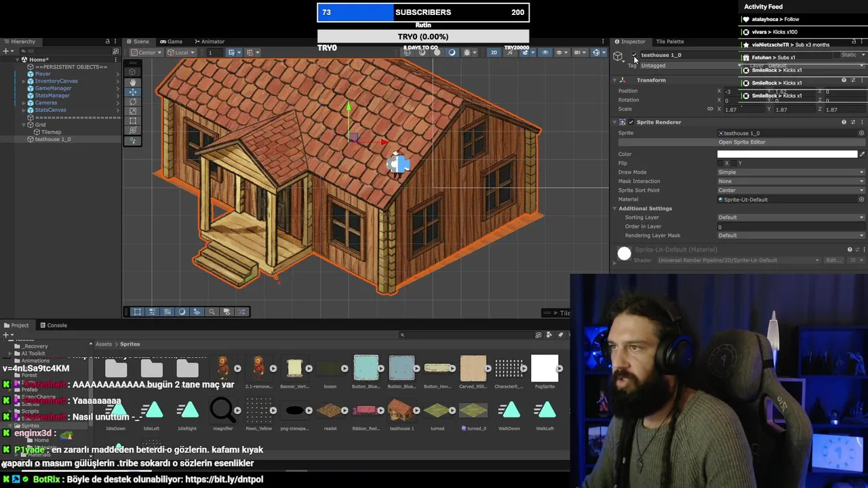Image resolution: width=868 pixels, height=488 pixels.
Task: Pick sprite with object selector circle
Action: tap(862, 133)
